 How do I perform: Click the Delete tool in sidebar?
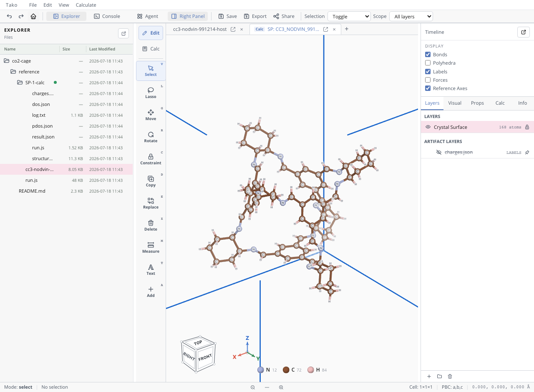pos(151,226)
